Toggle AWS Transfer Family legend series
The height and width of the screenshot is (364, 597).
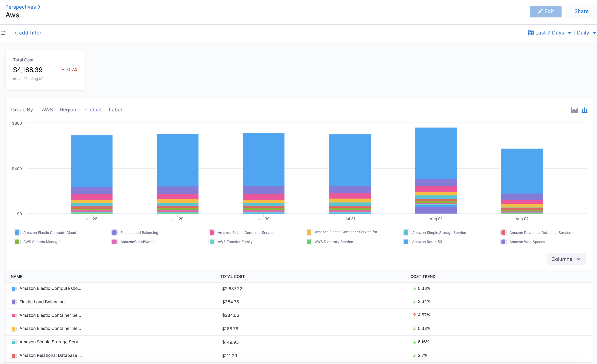[x=231, y=242]
